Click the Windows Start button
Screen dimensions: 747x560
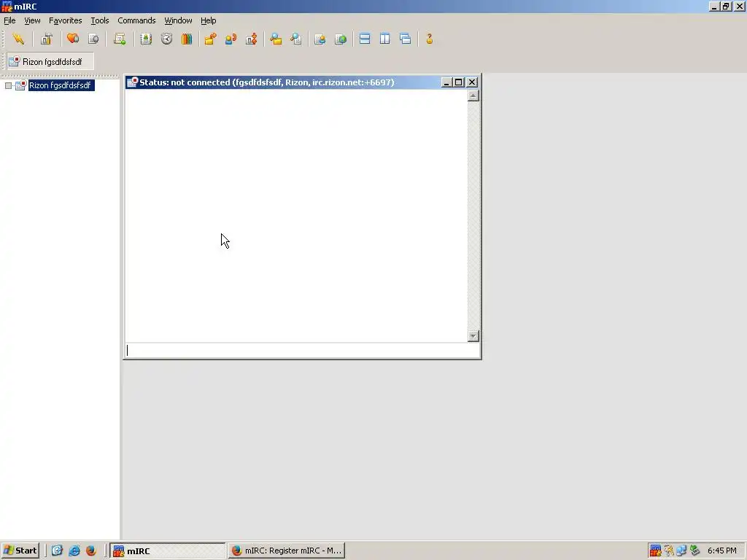[x=20, y=551]
